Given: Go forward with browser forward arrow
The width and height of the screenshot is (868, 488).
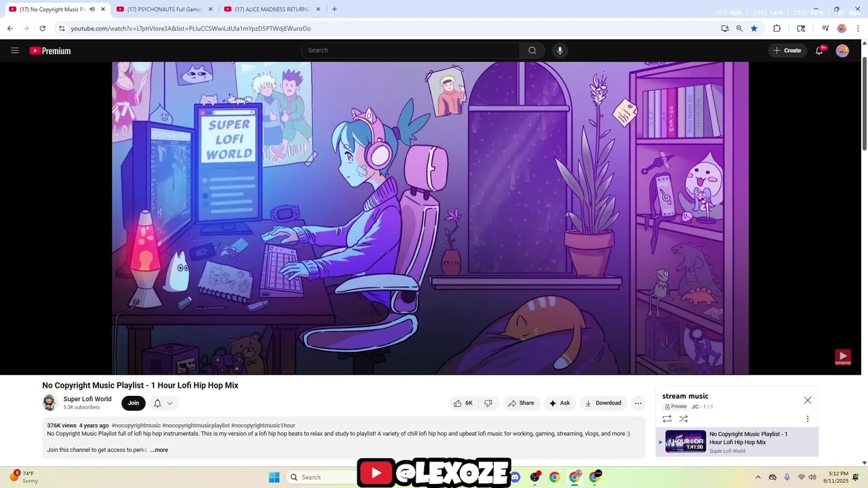Looking at the screenshot, I should tap(26, 28).
